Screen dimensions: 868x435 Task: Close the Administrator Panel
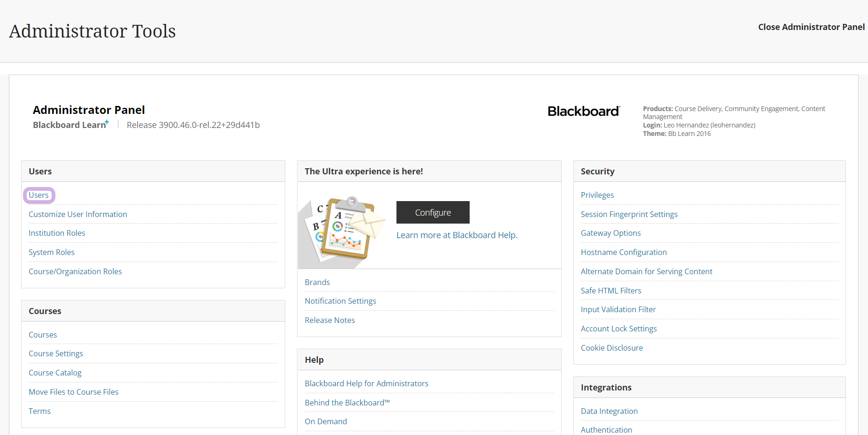(x=811, y=27)
